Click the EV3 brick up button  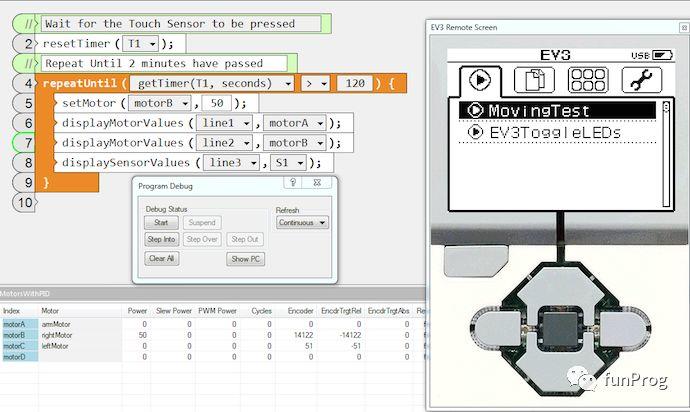560,287
